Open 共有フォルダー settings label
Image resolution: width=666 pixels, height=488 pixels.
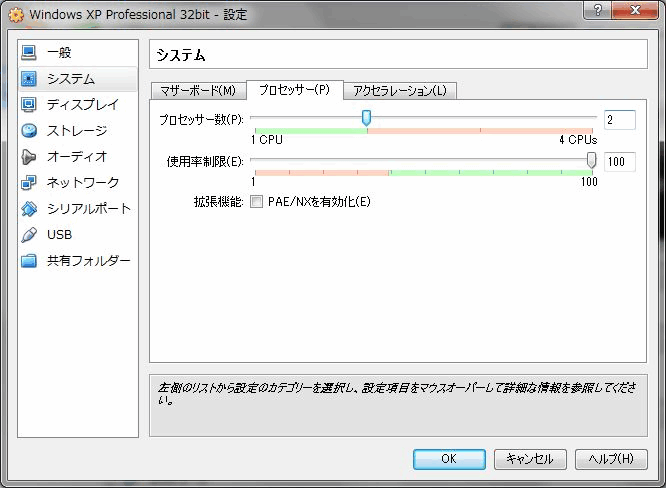[89, 260]
